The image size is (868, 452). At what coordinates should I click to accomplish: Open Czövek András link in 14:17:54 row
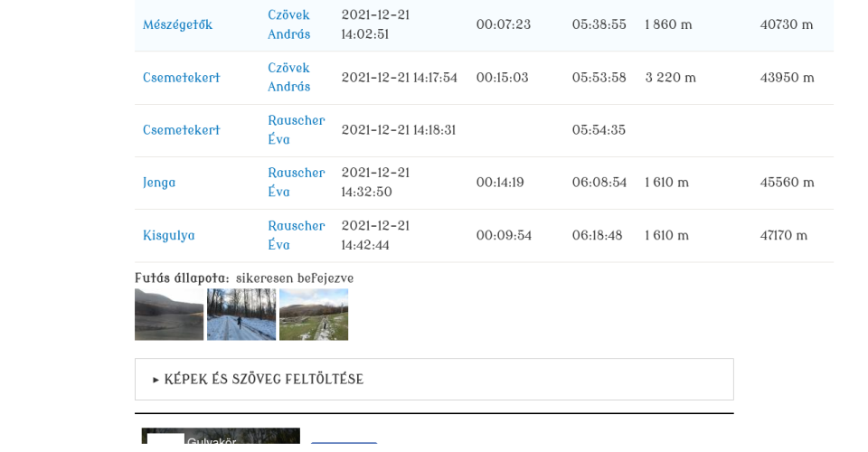pyautogui.click(x=289, y=77)
